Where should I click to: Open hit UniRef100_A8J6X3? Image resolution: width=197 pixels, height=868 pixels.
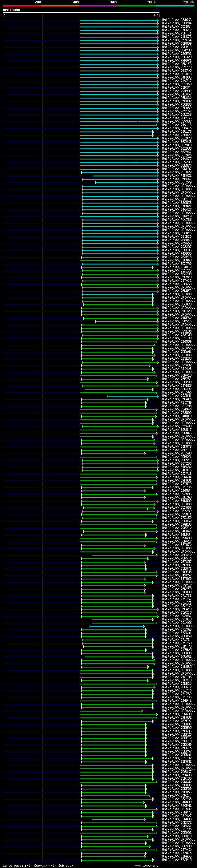tap(177, 20)
